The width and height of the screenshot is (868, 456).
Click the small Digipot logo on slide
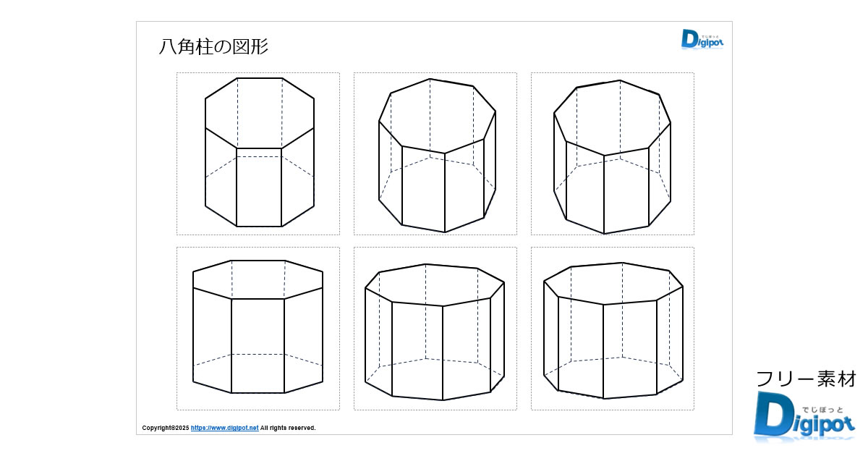[702, 38]
